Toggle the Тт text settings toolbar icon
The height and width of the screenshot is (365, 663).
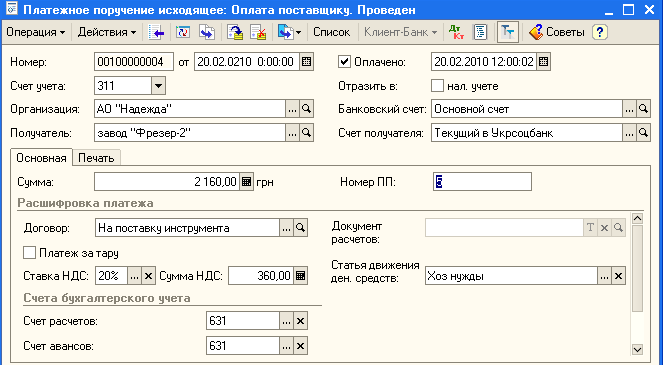pos(508,32)
